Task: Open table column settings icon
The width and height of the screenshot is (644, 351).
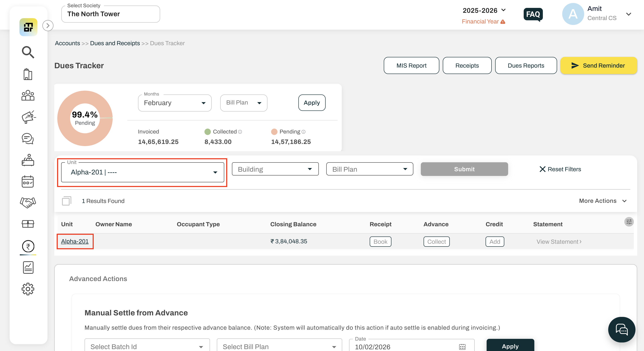Action: click(x=629, y=222)
